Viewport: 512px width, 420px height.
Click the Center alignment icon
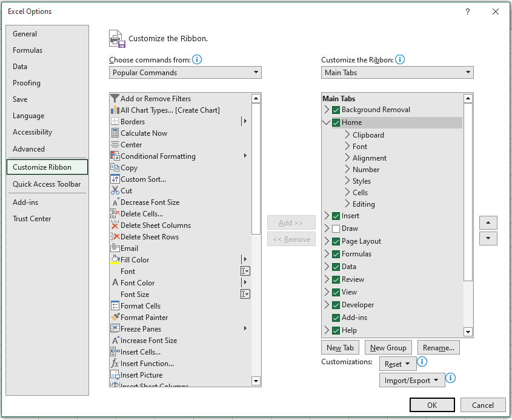[x=115, y=144]
